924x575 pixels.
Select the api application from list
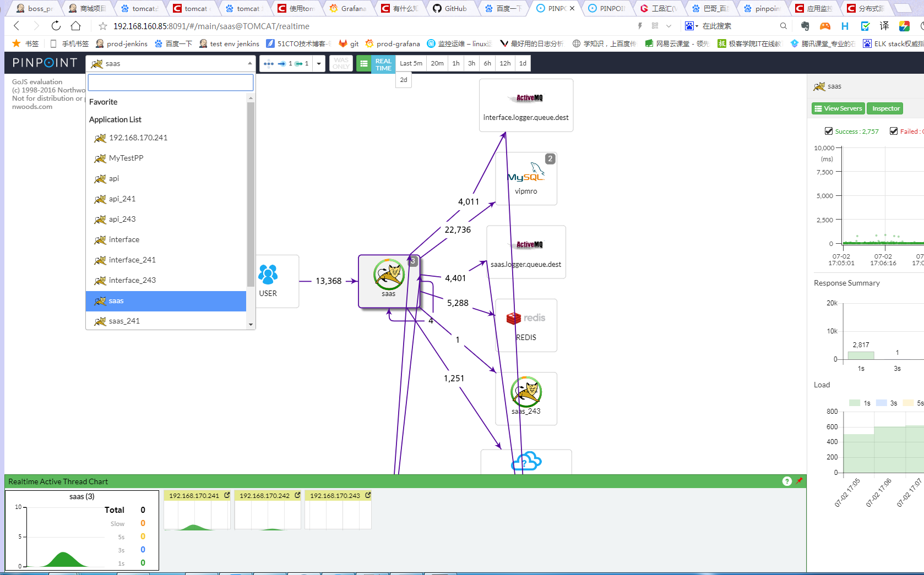coord(166,178)
